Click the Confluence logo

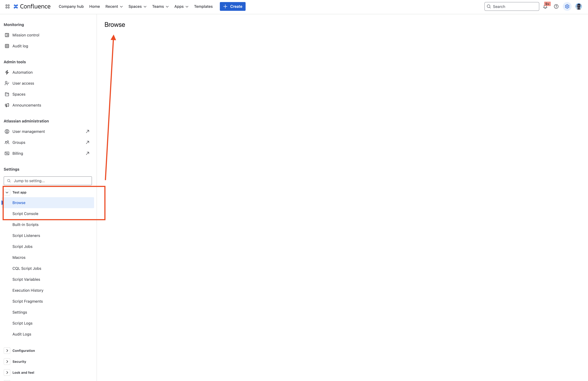click(32, 6)
